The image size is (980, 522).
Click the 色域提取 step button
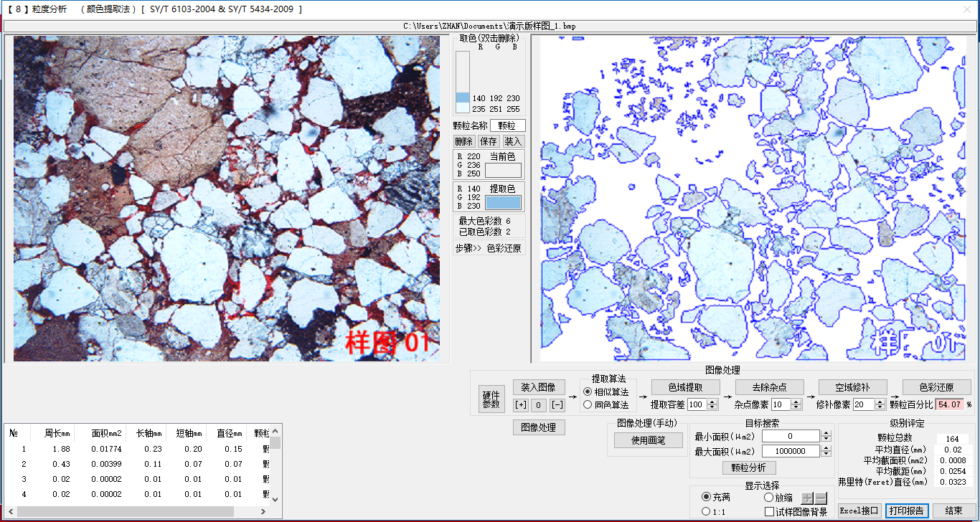685,387
